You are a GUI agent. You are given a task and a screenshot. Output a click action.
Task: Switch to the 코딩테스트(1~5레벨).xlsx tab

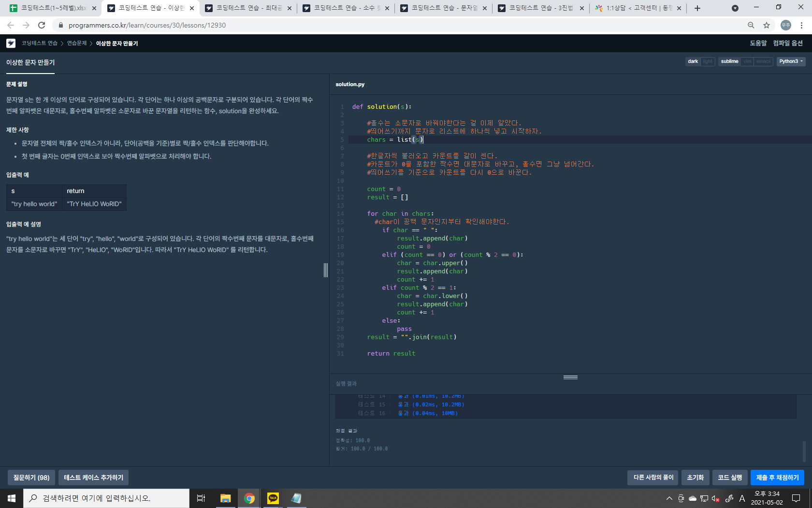click(x=52, y=8)
